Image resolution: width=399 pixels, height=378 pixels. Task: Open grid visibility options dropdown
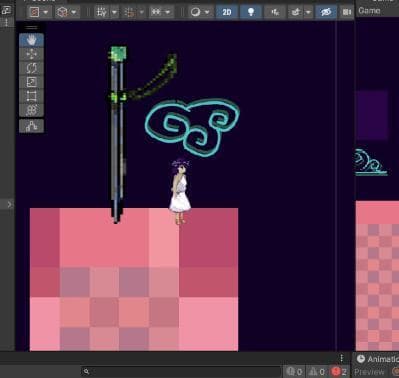(114, 13)
